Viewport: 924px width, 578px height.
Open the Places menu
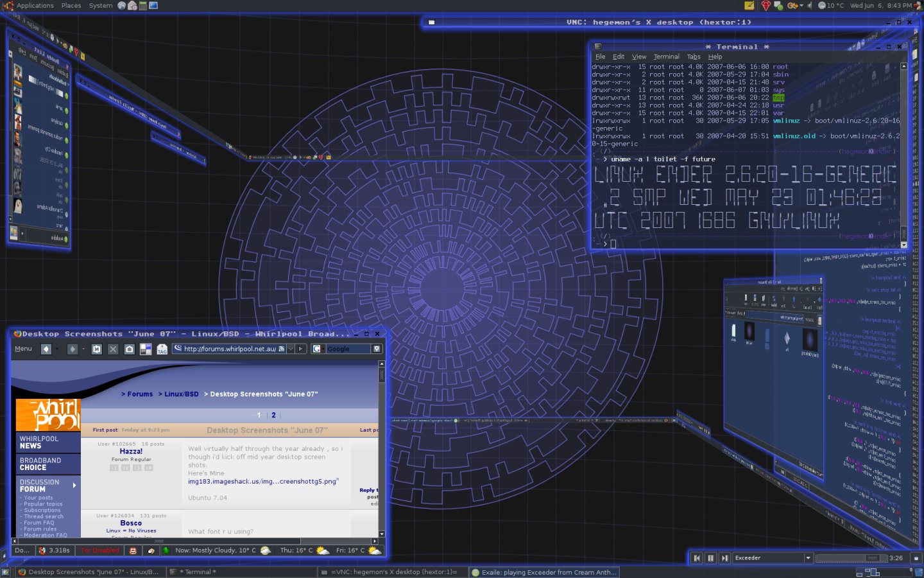(x=71, y=5)
